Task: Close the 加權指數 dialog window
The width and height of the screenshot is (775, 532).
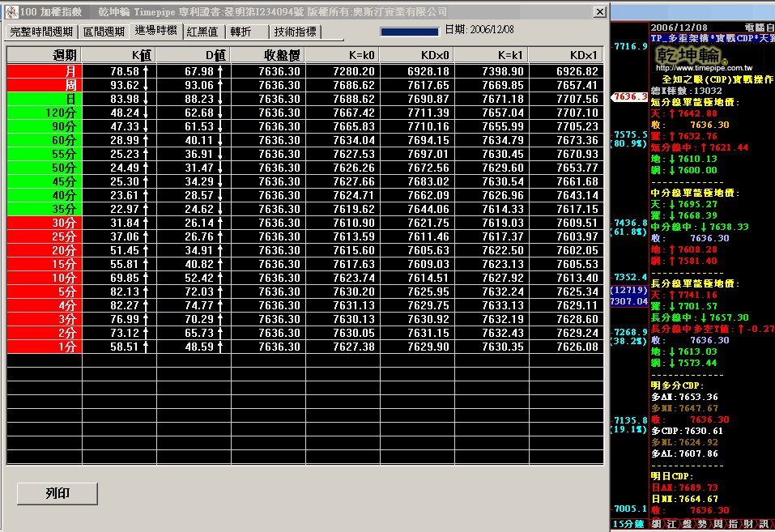Action: coord(599,12)
